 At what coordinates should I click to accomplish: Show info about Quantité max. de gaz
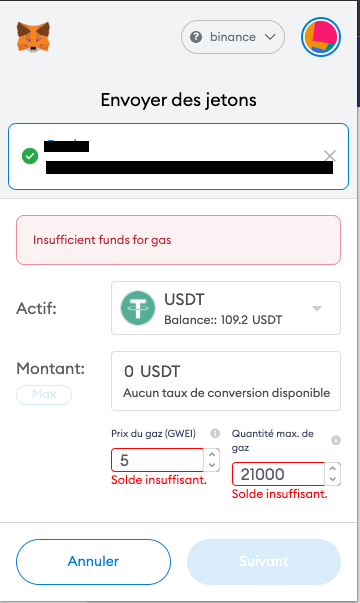point(336,440)
